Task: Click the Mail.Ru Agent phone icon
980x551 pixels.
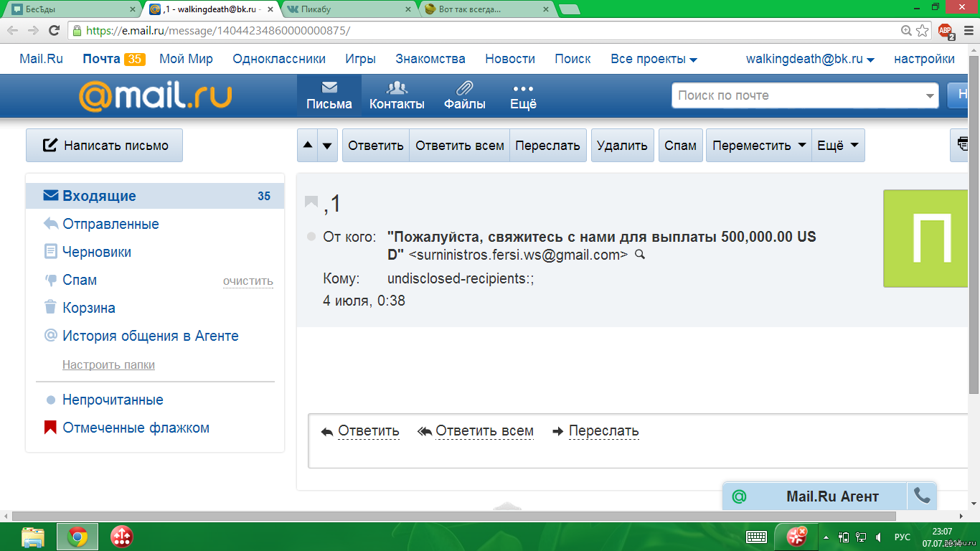Action: coord(922,496)
